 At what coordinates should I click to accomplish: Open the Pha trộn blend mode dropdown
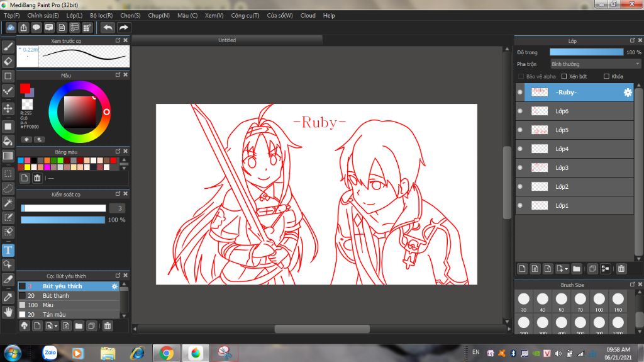coord(595,64)
